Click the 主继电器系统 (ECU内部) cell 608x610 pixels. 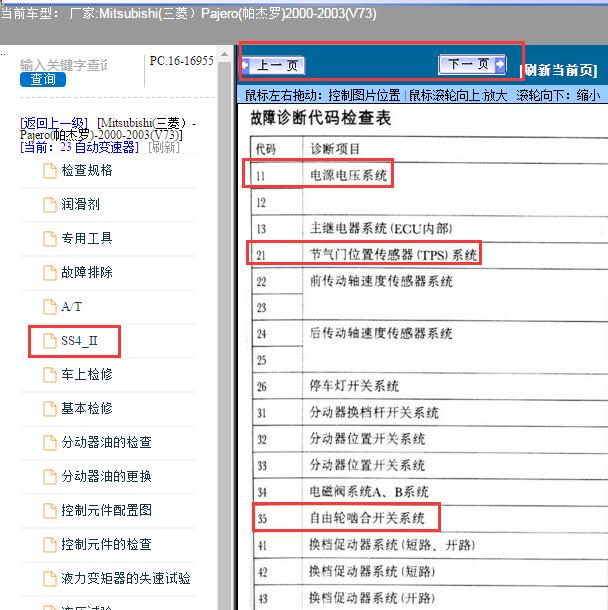381,228
